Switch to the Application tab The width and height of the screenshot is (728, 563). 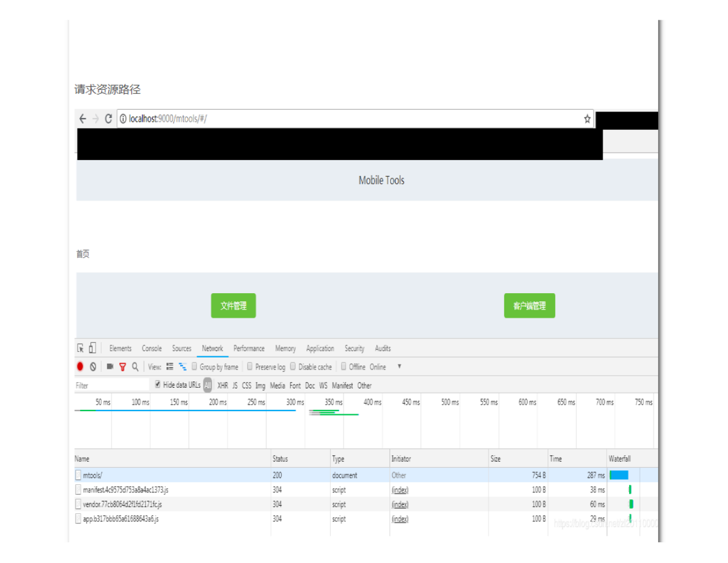pyautogui.click(x=320, y=349)
